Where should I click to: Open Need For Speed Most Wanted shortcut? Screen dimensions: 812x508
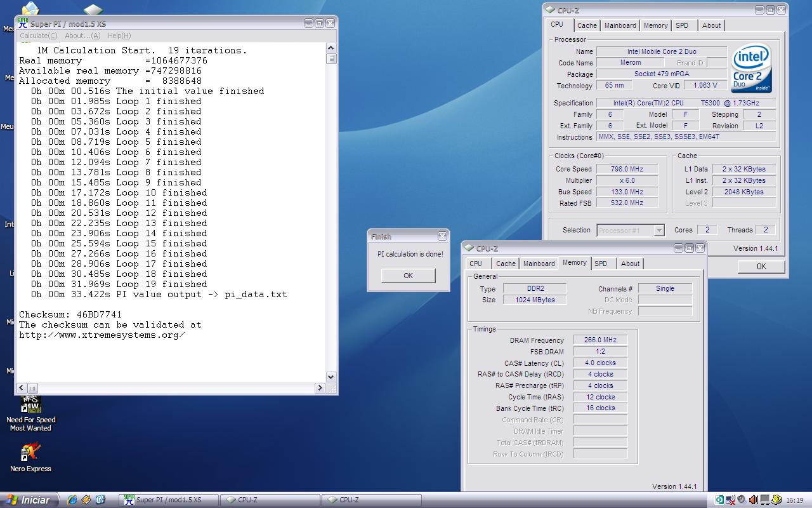(x=31, y=413)
